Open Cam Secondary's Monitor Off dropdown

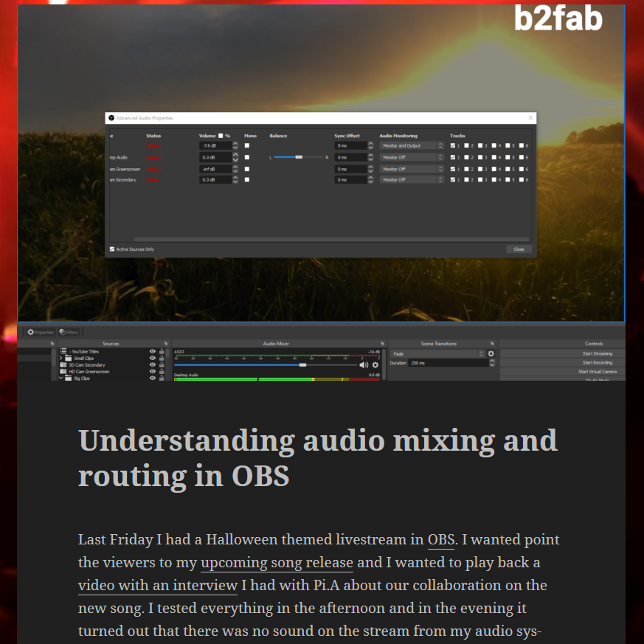coord(412,179)
